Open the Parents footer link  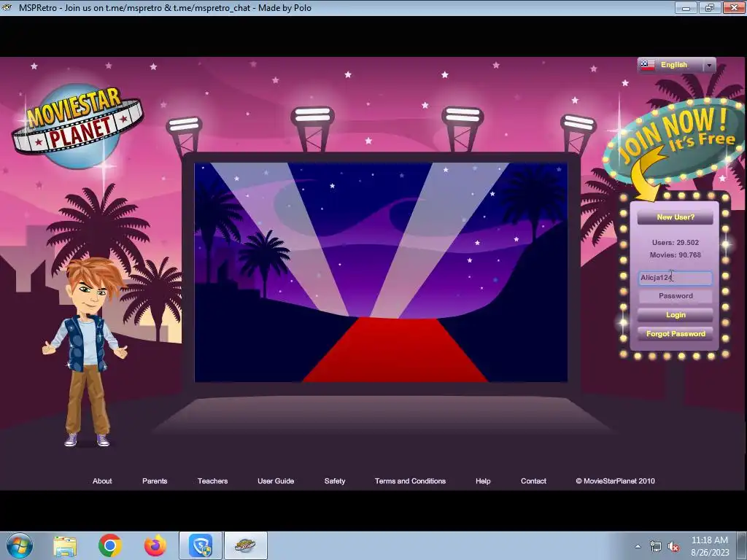pos(155,481)
